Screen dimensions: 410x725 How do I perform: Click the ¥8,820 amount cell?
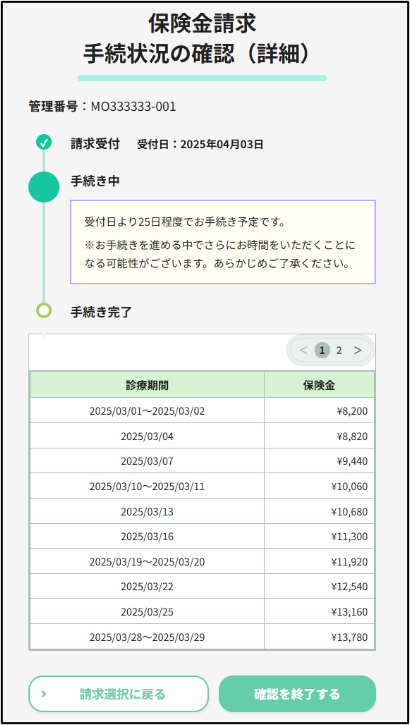[319, 436]
